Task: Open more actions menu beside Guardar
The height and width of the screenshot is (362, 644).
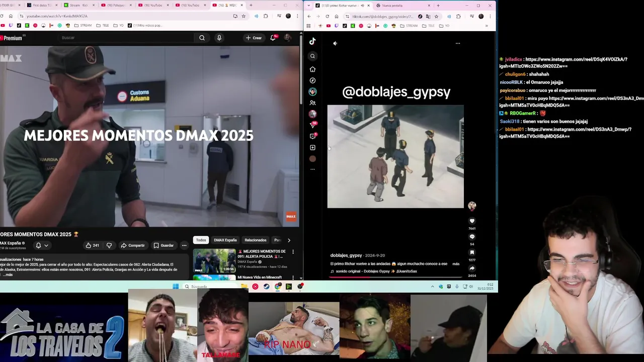Action: point(184,245)
